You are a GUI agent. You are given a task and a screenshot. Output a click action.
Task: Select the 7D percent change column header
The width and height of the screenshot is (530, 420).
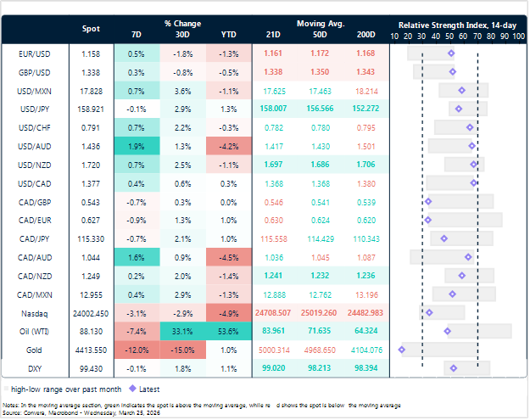pos(137,35)
